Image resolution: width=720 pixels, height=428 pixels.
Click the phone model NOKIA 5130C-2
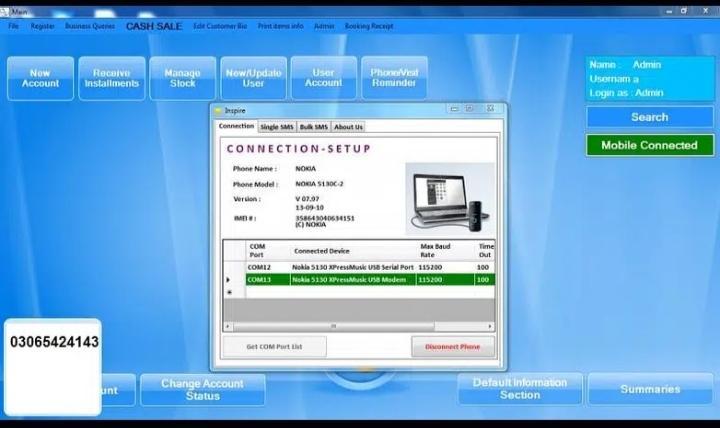319,184
